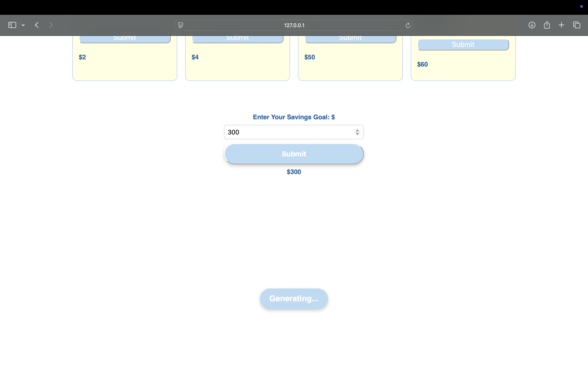Image resolution: width=588 pixels, height=382 pixels.
Task: Show downloads with the download icon
Action: (x=532, y=25)
